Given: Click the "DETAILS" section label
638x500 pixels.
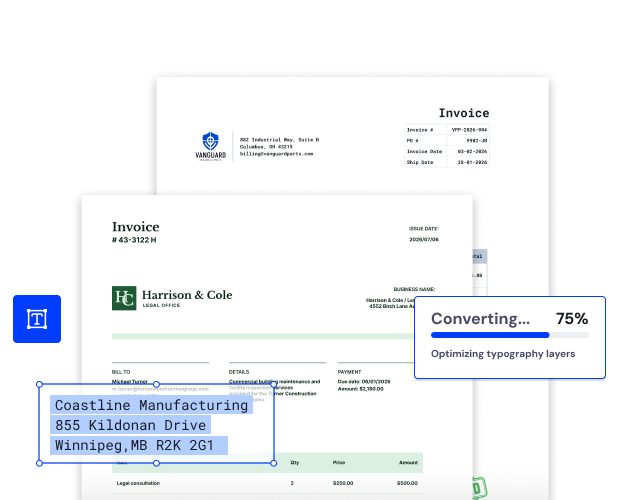Looking at the screenshot, I should [x=239, y=372].
